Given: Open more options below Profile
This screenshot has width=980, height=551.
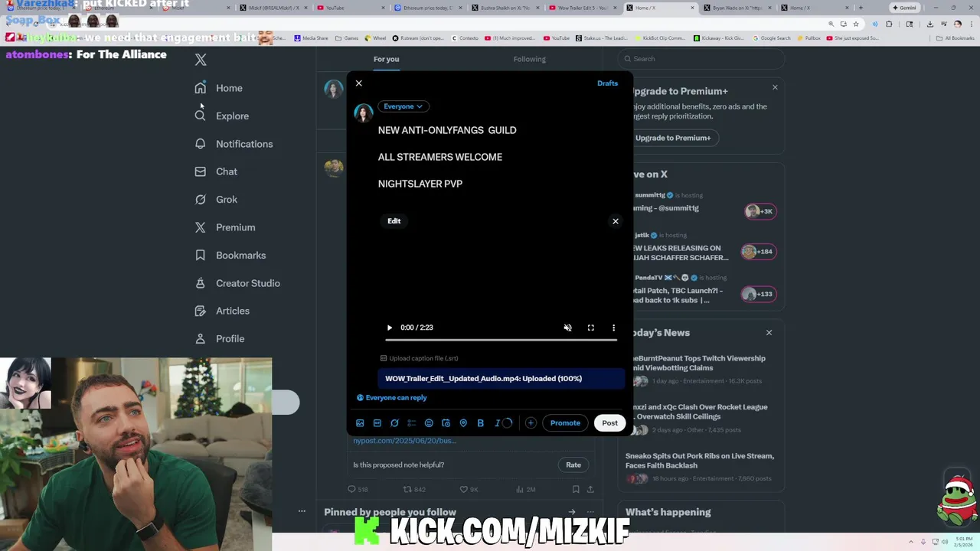Looking at the screenshot, I should pyautogui.click(x=302, y=510).
